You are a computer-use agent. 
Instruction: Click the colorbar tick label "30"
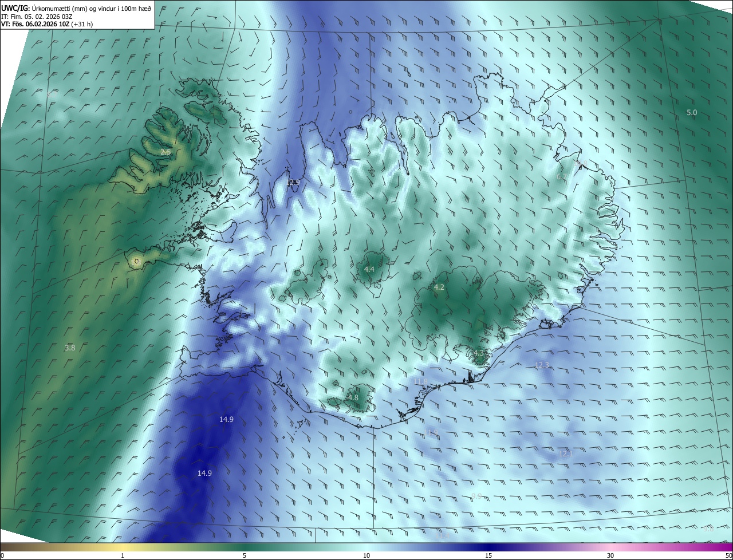click(610, 556)
